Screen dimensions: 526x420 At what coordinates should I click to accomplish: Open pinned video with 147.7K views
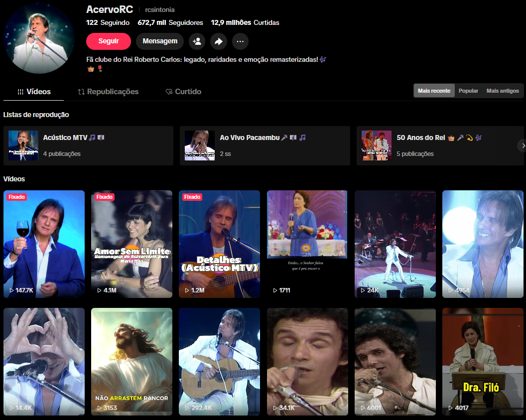44,244
